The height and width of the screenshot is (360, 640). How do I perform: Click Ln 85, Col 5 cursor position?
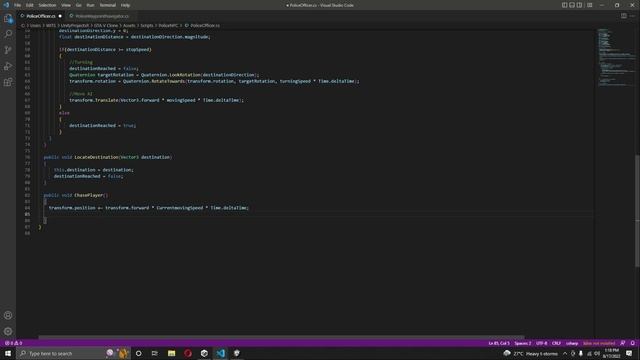click(499, 343)
